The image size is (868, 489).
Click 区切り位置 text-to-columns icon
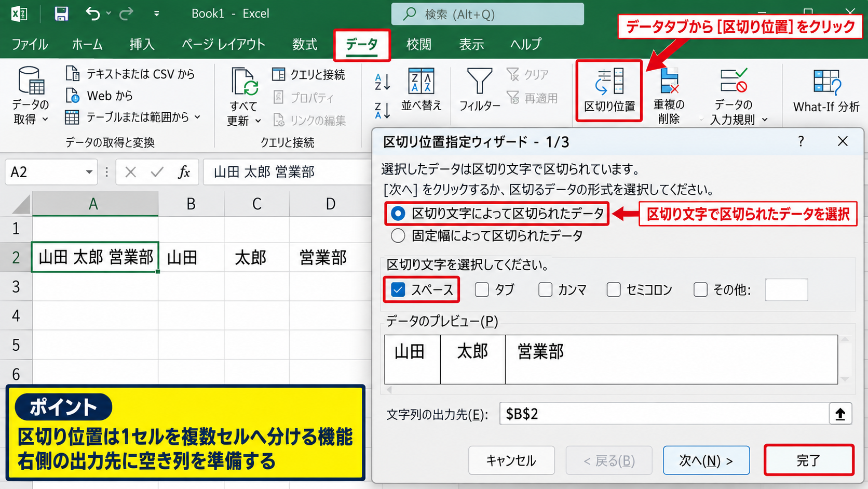609,82
